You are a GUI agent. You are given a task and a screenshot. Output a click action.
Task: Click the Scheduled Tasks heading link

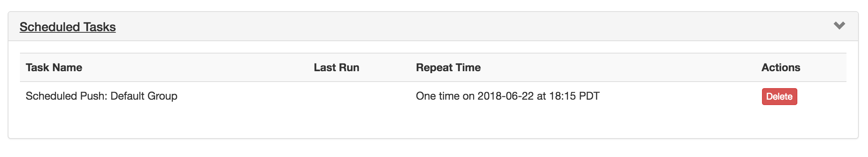tap(68, 27)
